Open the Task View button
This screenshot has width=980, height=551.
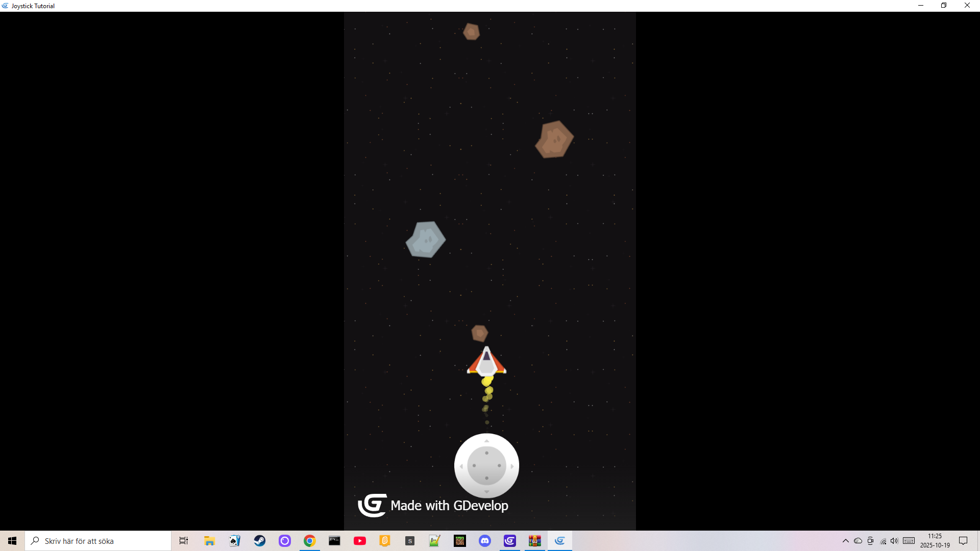point(183,541)
